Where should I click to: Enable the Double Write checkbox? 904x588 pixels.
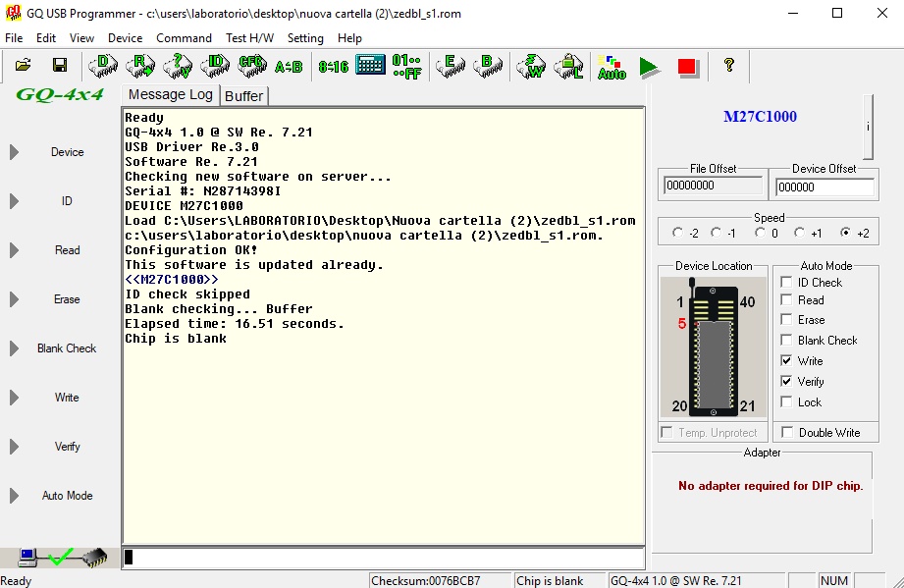[x=786, y=433]
